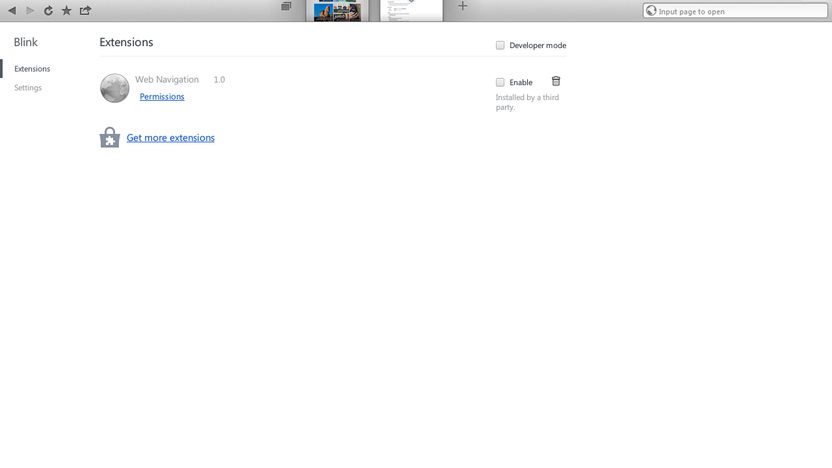Viewport: 832px width, 468px height.
Task: Bookmark page using the star icon
Action: click(66, 11)
